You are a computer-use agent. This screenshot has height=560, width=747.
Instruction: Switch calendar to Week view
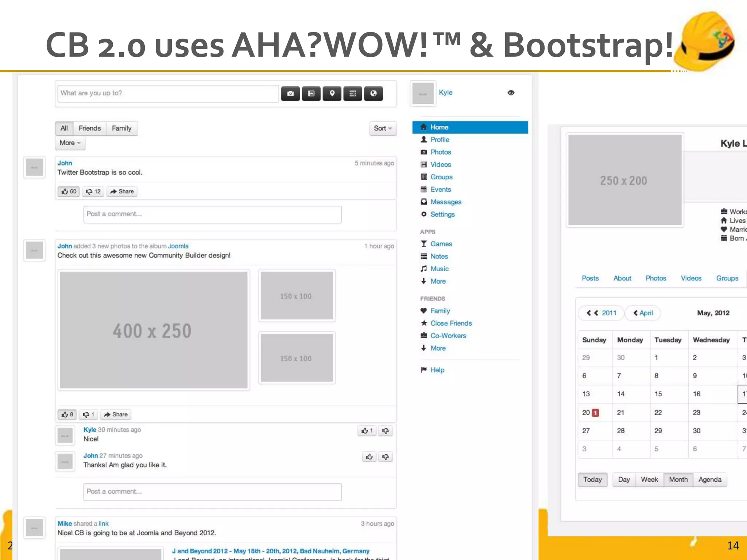(650, 480)
